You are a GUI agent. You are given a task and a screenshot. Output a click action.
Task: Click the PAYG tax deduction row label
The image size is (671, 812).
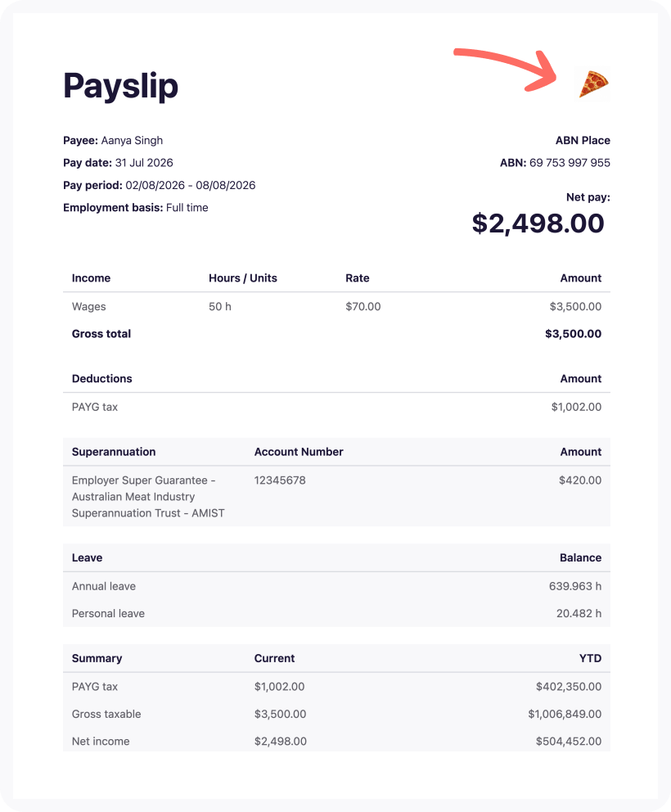[95, 407]
